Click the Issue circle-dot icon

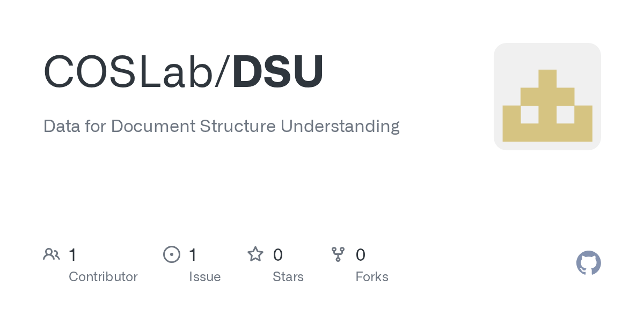(171, 254)
